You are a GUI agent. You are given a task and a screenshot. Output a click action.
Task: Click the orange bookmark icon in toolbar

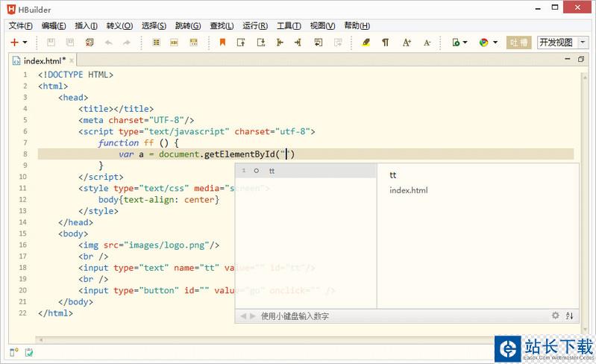tap(222, 43)
